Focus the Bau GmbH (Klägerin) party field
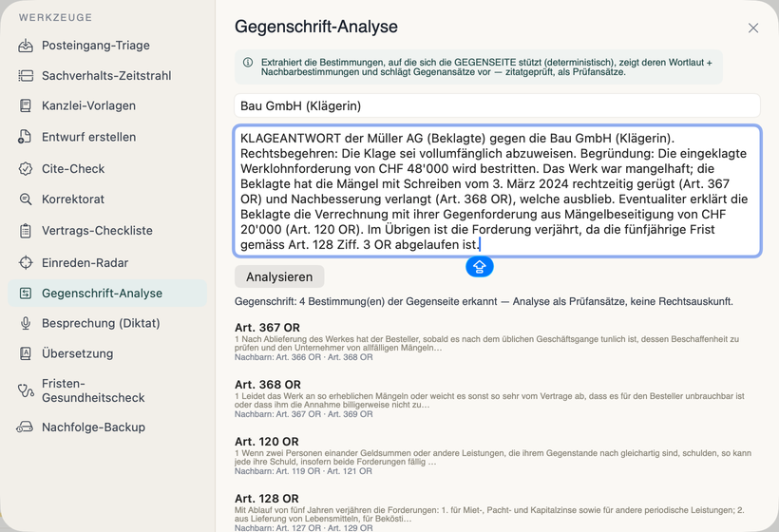Image resolution: width=779 pixels, height=532 pixels. [x=497, y=105]
